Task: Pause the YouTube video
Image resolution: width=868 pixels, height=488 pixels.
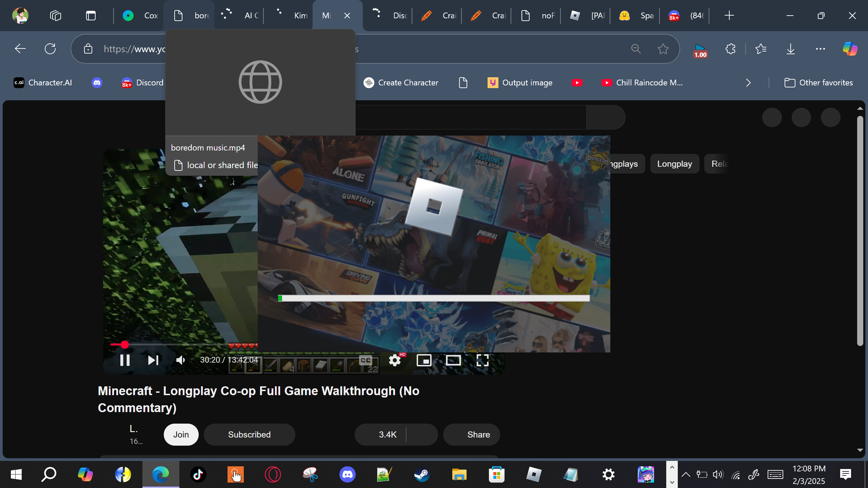Action: (x=125, y=360)
